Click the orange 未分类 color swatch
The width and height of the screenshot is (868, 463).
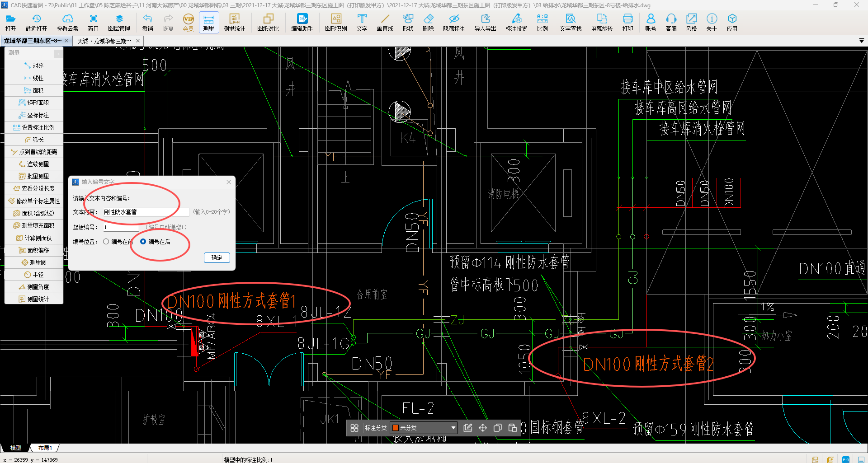396,428
